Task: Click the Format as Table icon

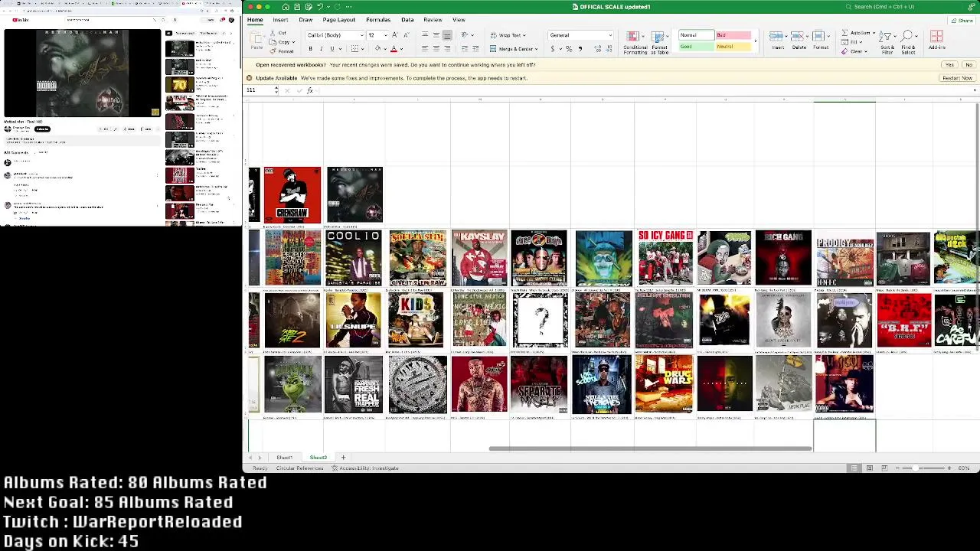Action: coord(659,43)
